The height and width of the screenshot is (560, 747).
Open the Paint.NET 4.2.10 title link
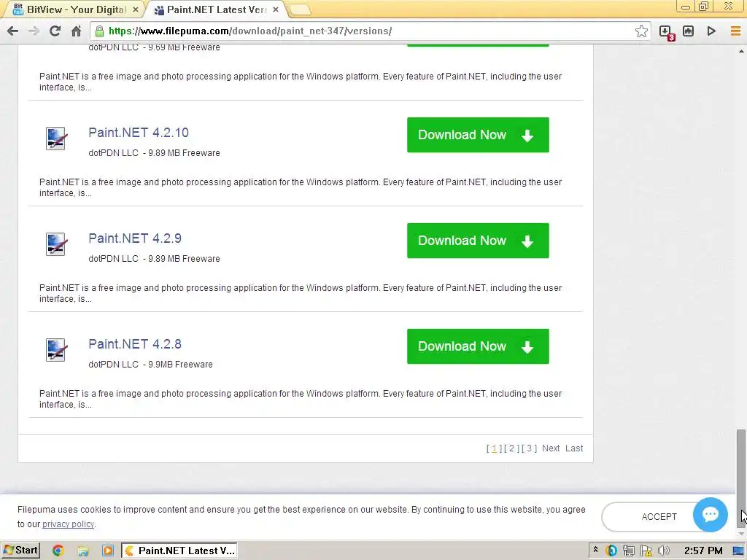coord(139,133)
